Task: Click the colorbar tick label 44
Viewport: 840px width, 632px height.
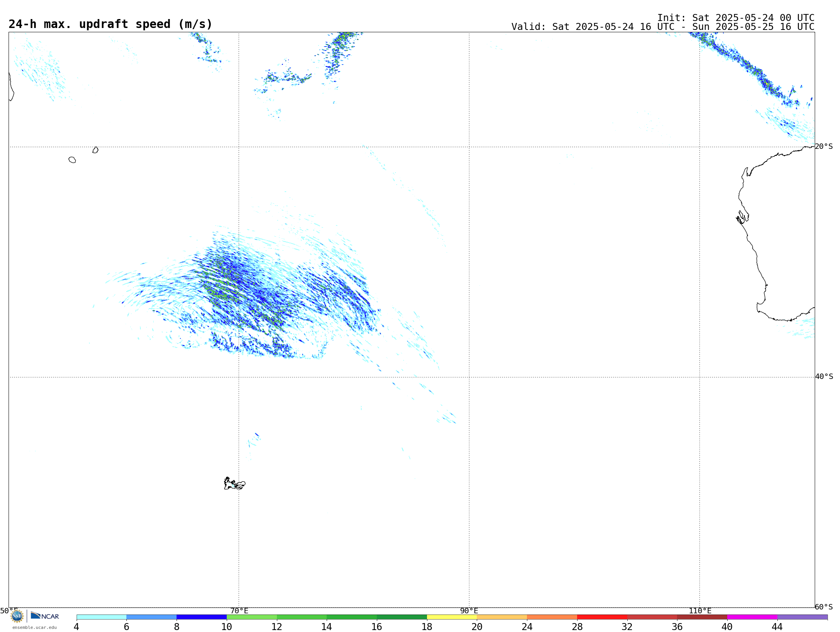Action: (x=777, y=627)
